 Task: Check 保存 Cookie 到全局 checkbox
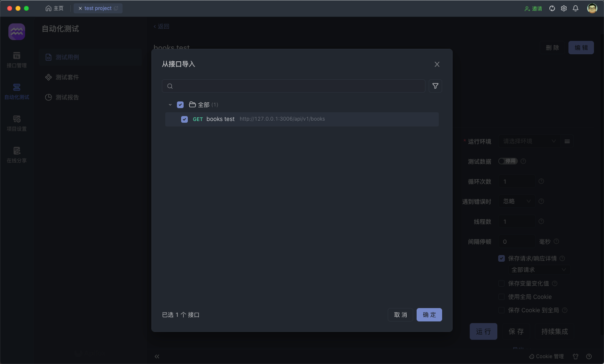point(502,310)
